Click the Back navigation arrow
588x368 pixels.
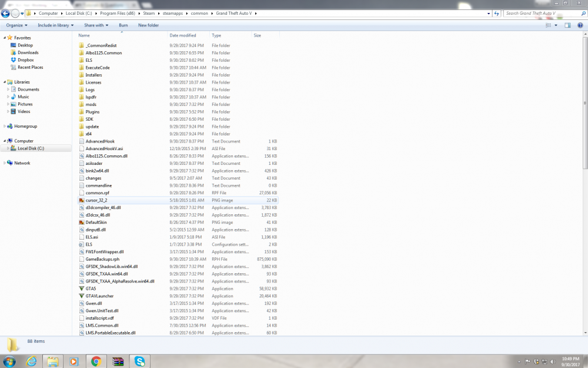[5, 14]
